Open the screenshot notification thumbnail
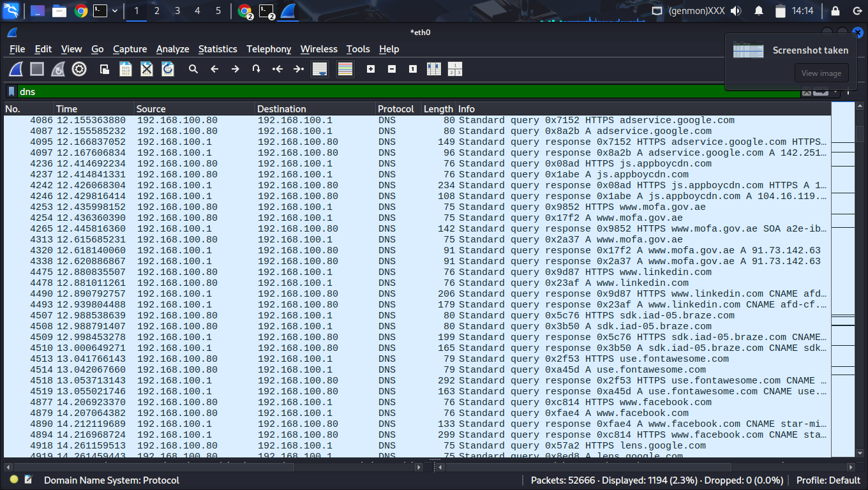The image size is (868, 490). click(748, 50)
